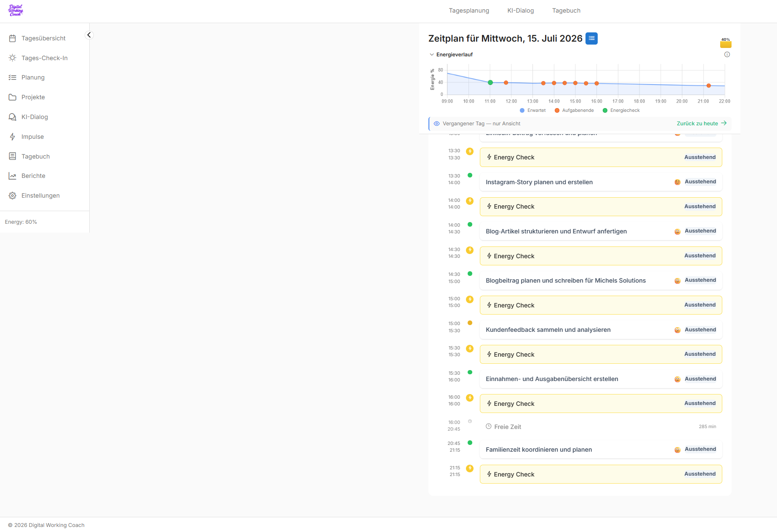777x532 pixels.
Task: Click the lightning icon inside 21:15 Energy Check
Action: [x=489, y=474]
